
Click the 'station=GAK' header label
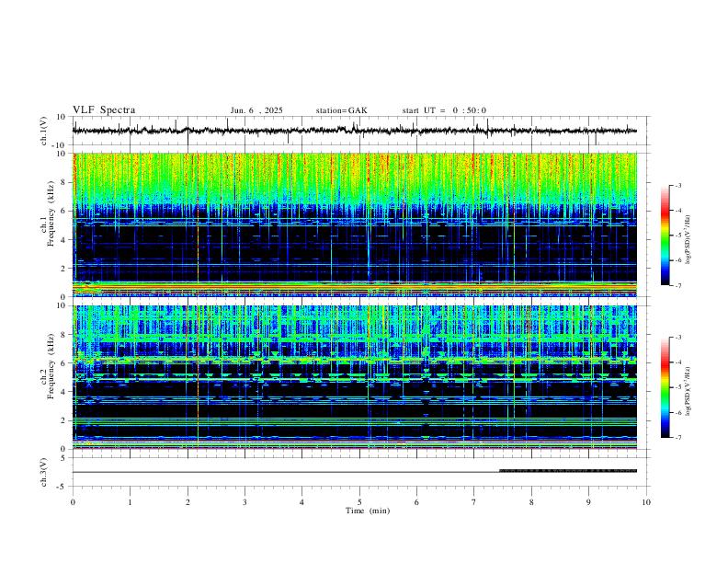click(341, 110)
